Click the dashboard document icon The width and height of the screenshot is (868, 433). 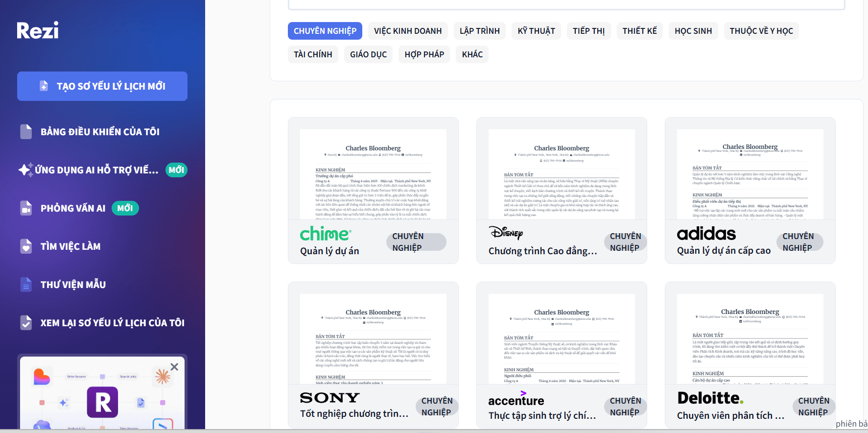coord(26,131)
